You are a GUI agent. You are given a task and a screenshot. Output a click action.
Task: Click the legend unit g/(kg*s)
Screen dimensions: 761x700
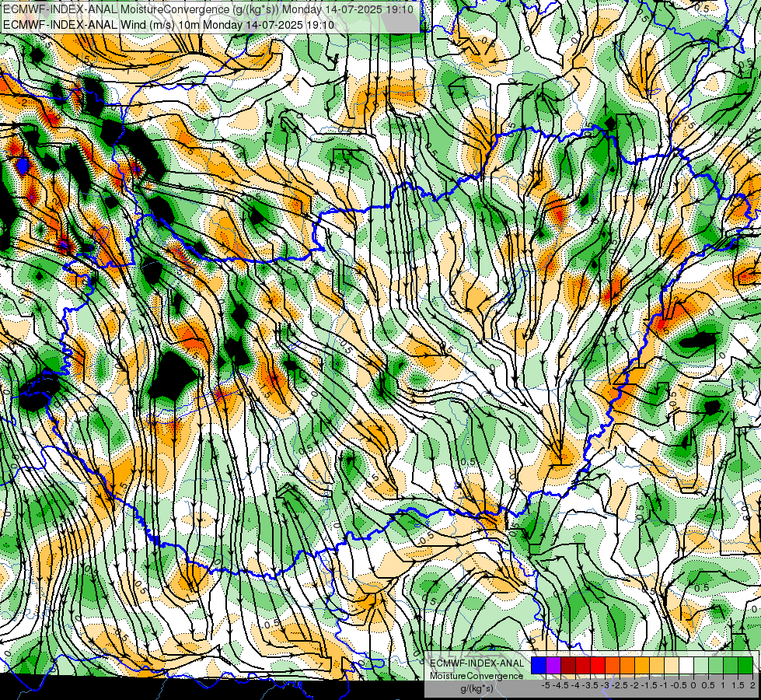tap(476, 688)
